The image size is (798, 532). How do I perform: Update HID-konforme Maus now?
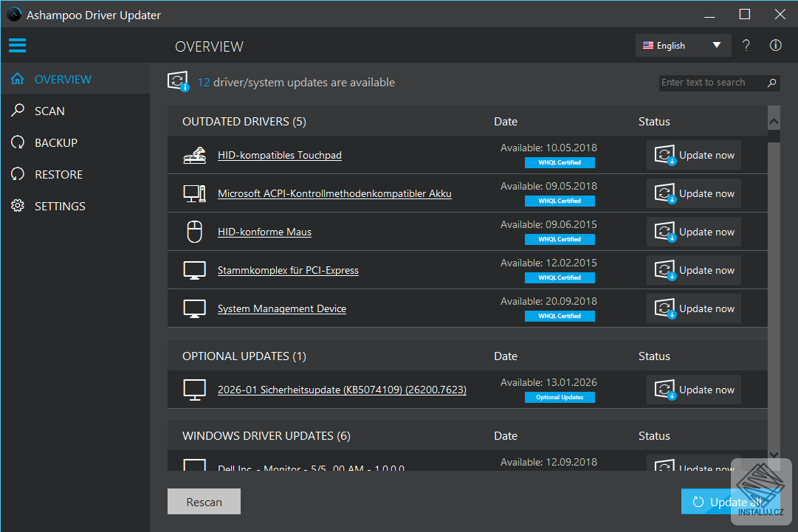pos(694,232)
